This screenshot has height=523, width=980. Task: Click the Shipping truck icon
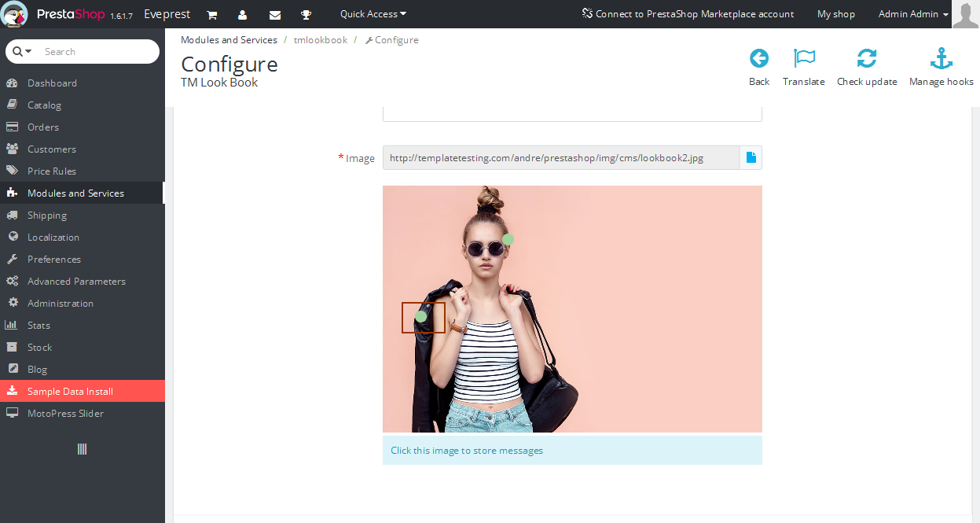coord(12,215)
